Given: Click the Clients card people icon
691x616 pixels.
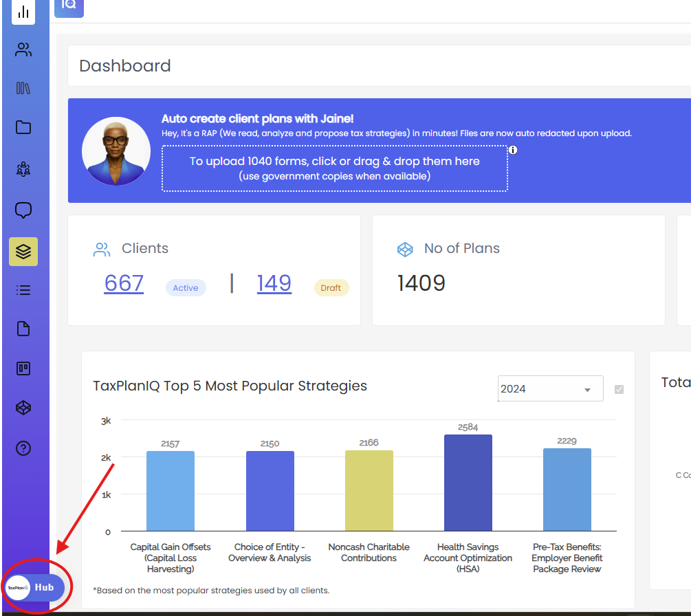Looking at the screenshot, I should pos(101,250).
